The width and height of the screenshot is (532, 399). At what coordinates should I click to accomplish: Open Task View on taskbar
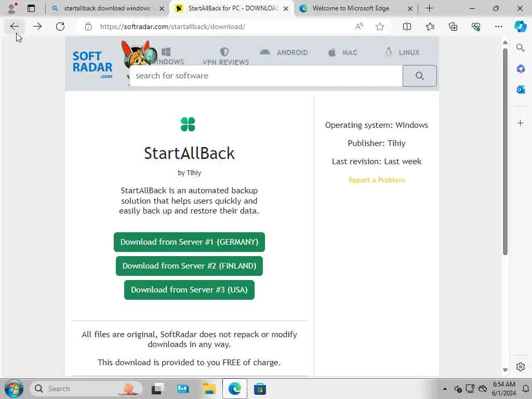coord(158,389)
